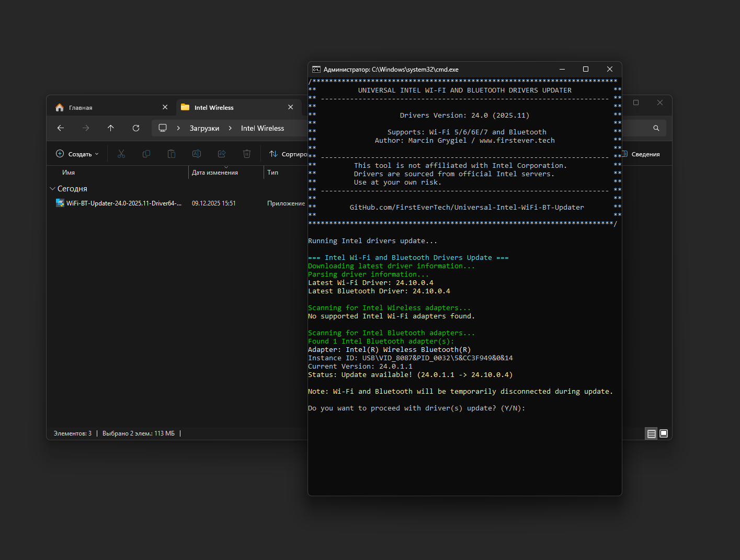This screenshot has height=560, width=740.
Task: Go up one folder level
Action: pos(111,128)
